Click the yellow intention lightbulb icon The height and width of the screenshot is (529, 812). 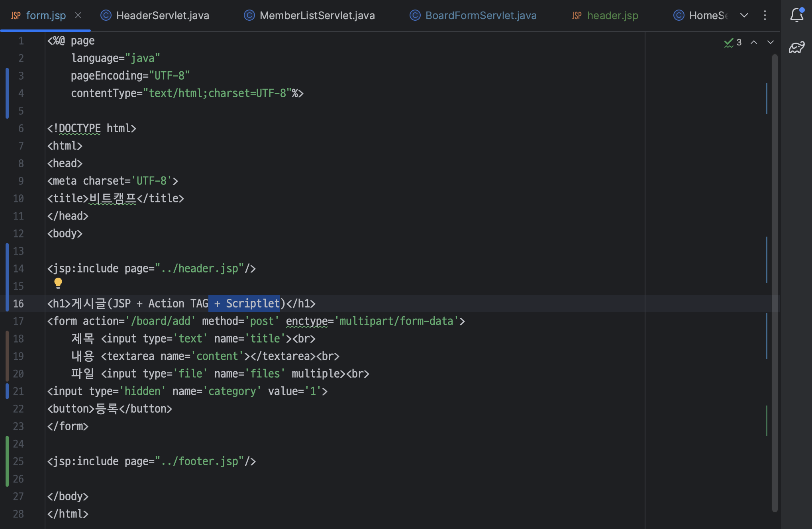click(58, 283)
